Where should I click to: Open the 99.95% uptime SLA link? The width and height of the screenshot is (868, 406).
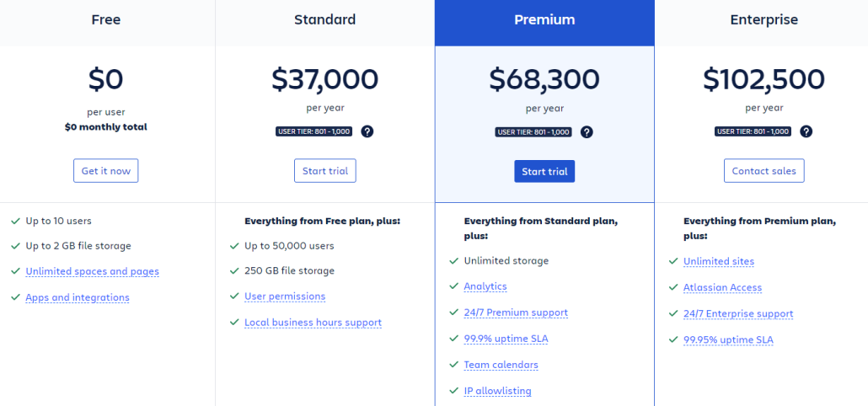(x=728, y=339)
